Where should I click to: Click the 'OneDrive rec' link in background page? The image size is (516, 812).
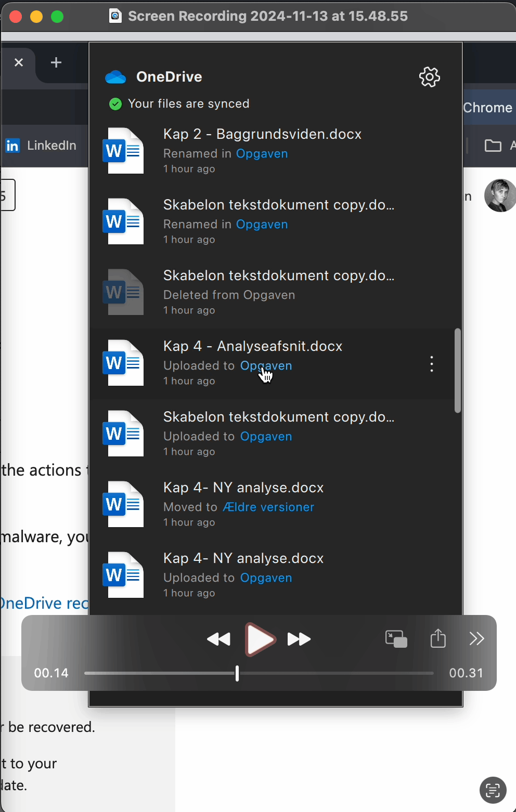point(44,604)
